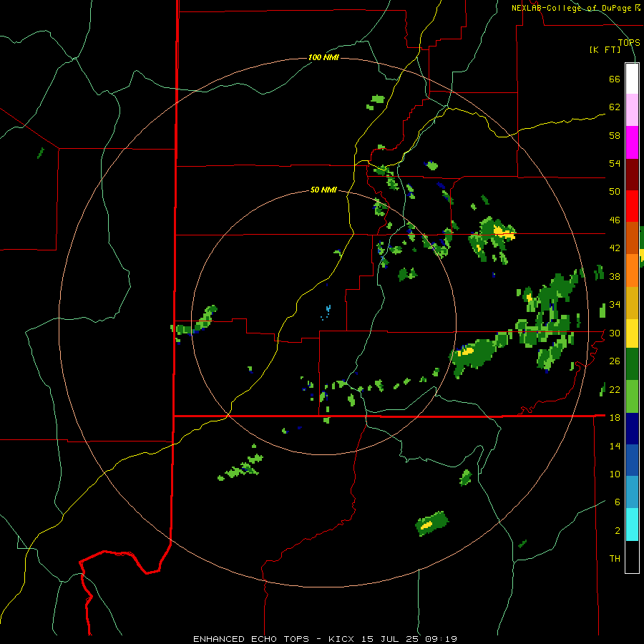Click the 66 scale value

(x=615, y=79)
